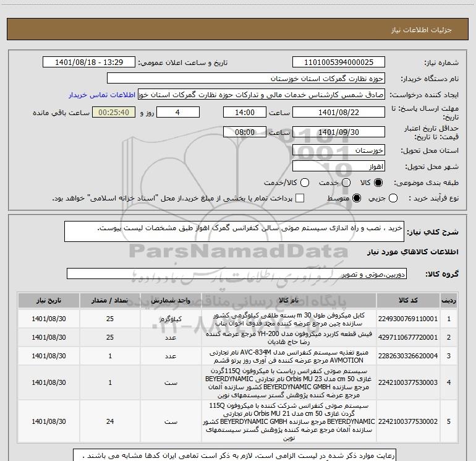Image resolution: width=476 pixels, height=461 pixels.
Task: Click product code 2242100377530002
Action: coord(408,421)
